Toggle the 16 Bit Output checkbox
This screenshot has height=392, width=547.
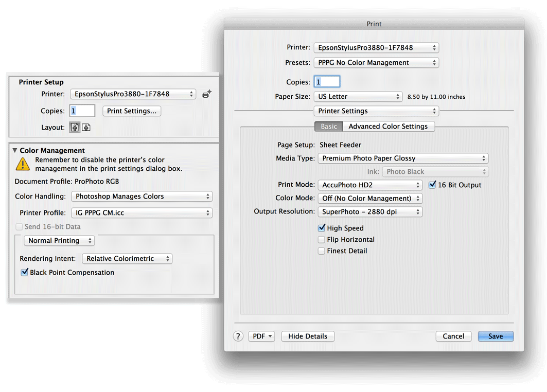(432, 185)
